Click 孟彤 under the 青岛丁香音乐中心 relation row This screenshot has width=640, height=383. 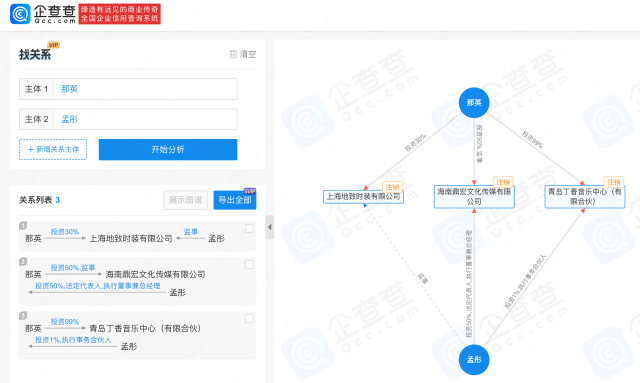click(129, 346)
